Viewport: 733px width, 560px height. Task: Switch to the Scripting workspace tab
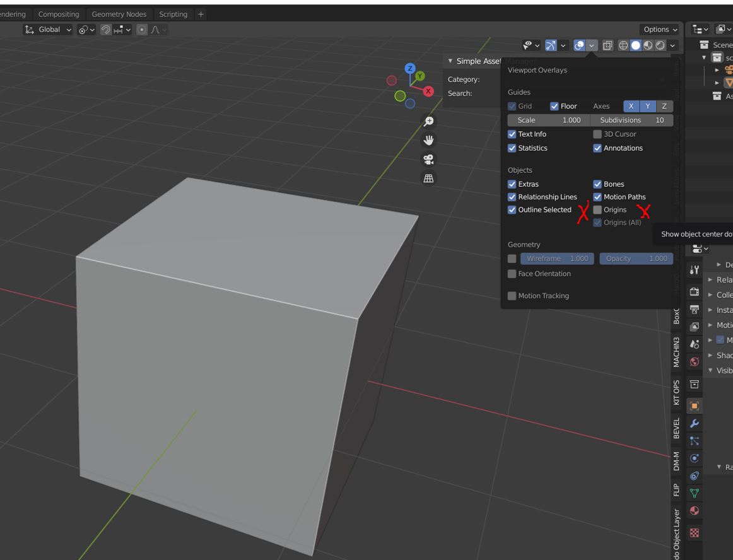(x=173, y=14)
